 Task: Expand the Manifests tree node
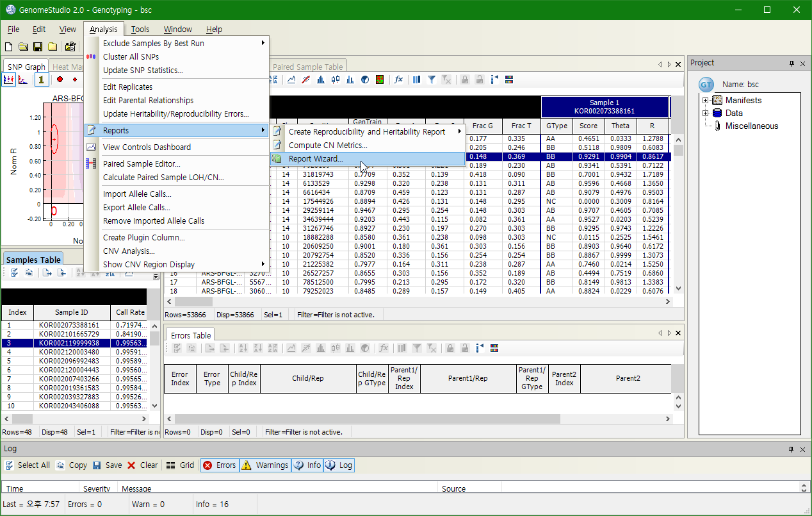point(706,101)
